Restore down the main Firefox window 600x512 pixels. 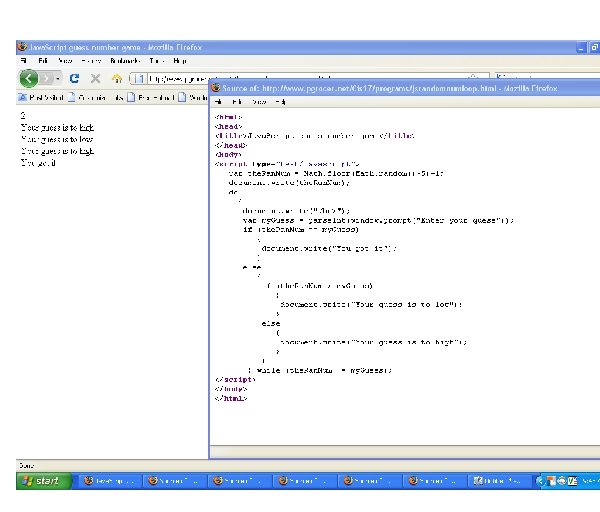594,48
